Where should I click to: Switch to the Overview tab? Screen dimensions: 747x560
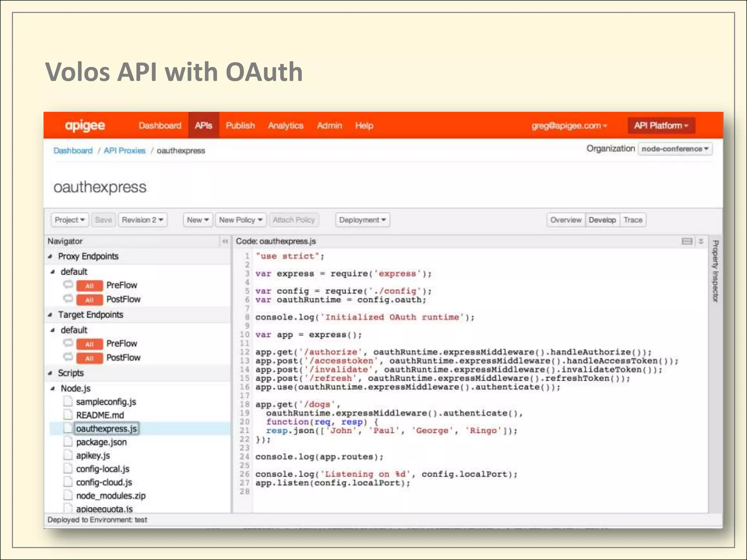pos(566,220)
